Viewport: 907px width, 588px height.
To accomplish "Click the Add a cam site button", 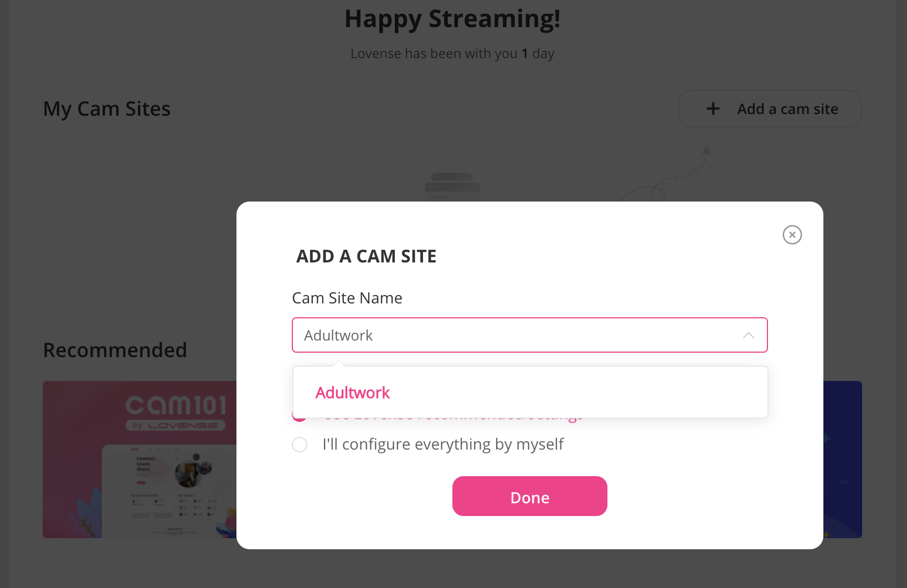I will [770, 109].
